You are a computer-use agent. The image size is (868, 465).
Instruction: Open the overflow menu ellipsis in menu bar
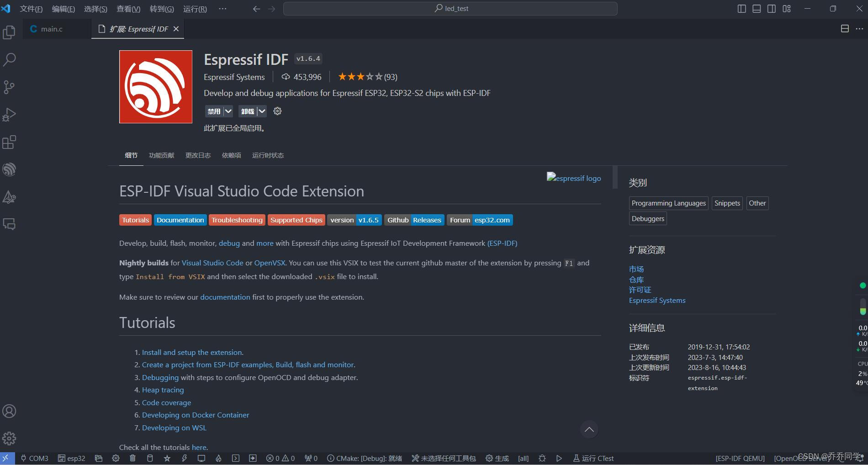[x=222, y=9]
